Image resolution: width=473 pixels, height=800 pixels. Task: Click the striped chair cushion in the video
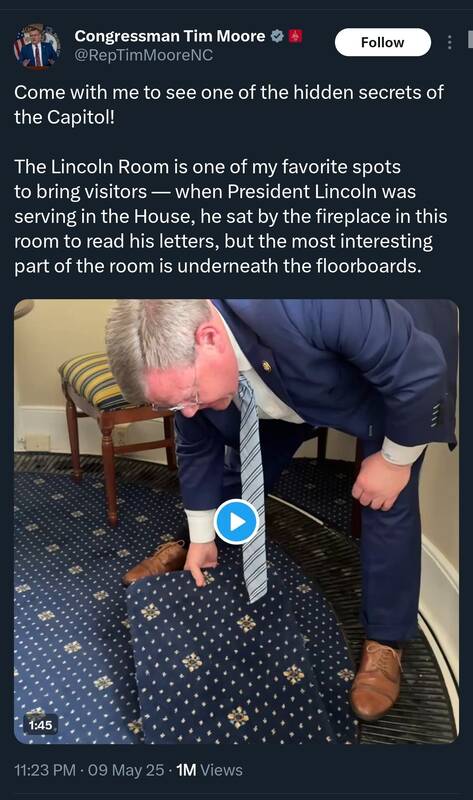pyautogui.click(x=92, y=381)
